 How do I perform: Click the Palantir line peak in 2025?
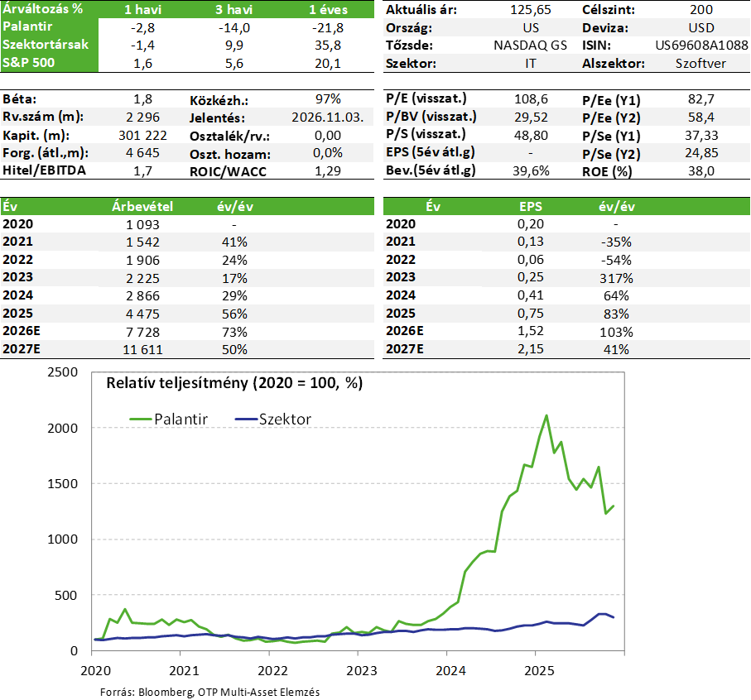(x=546, y=416)
